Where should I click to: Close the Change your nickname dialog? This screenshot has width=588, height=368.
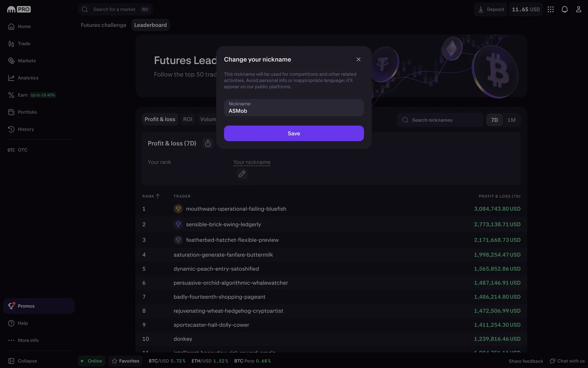pyautogui.click(x=358, y=59)
